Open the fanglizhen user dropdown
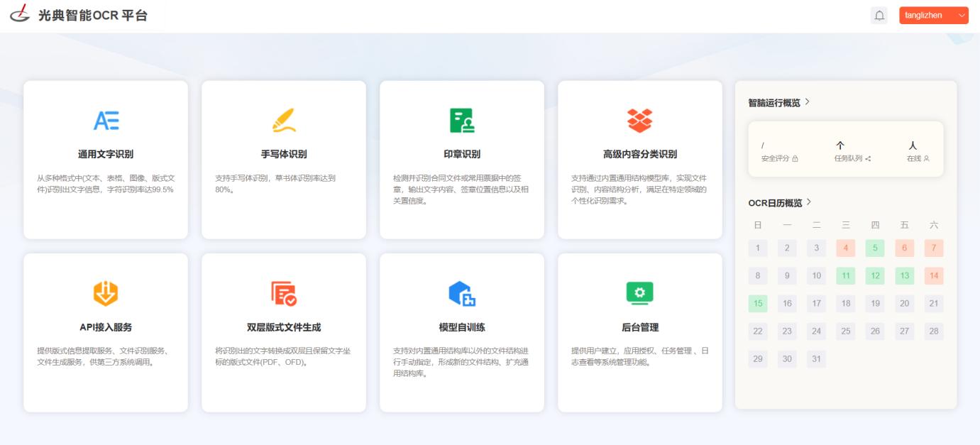 tap(933, 16)
